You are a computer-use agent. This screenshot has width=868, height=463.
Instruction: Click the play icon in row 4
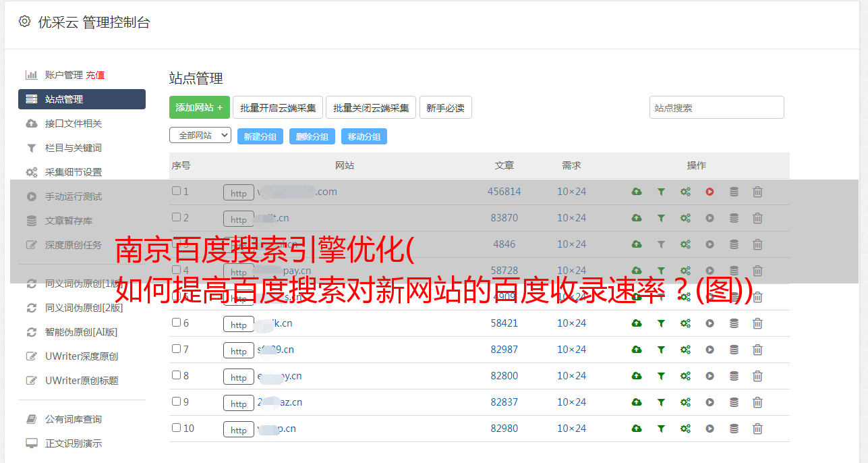tap(710, 271)
